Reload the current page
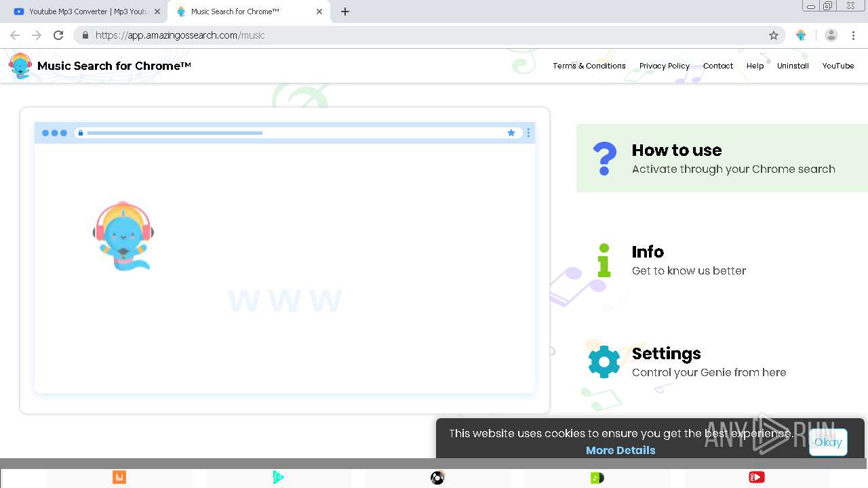The height and width of the screenshot is (488, 868). [58, 35]
